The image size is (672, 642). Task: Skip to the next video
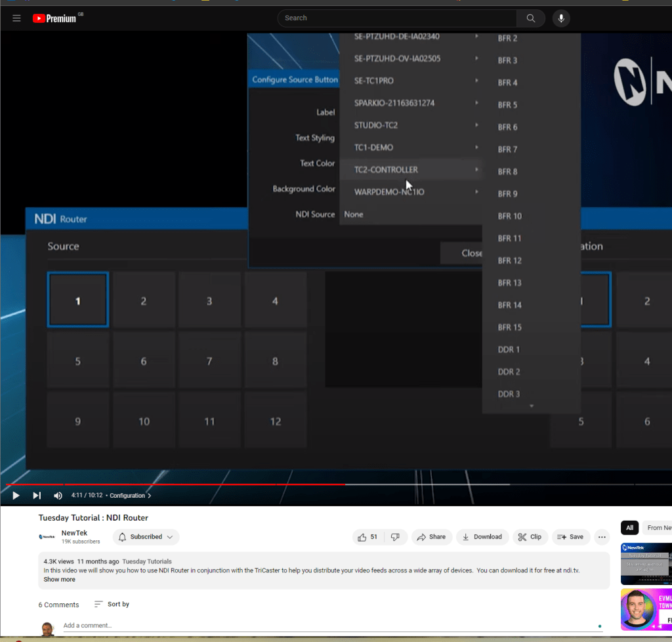(x=37, y=496)
